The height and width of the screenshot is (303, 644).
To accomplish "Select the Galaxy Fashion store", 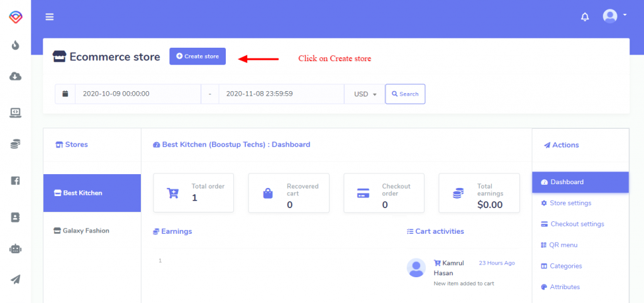I will click(x=92, y=231).
